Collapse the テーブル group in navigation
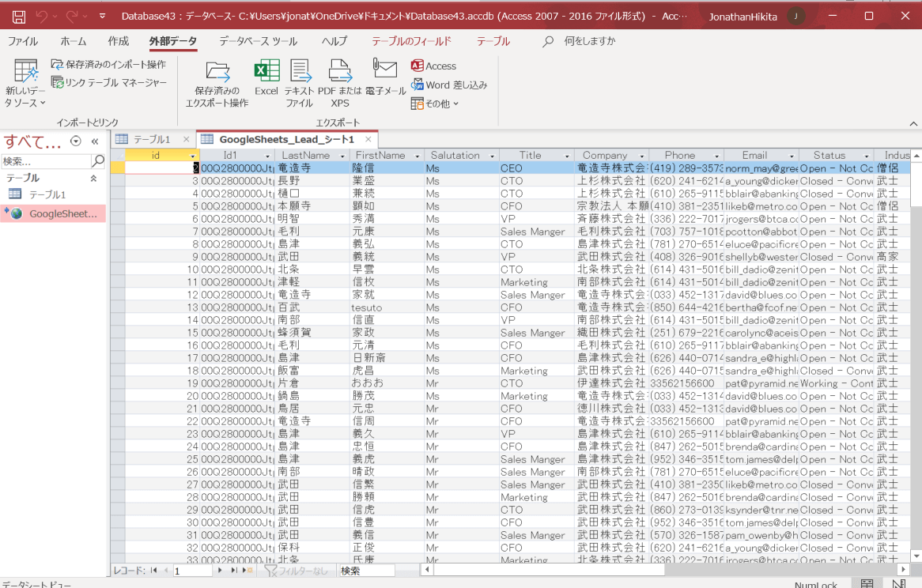922x588 pixels. (93, 178)
